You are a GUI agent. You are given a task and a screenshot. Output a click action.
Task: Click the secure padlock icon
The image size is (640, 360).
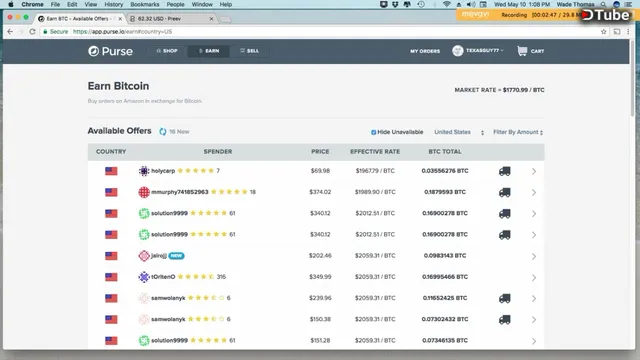[x=45, y=31]
